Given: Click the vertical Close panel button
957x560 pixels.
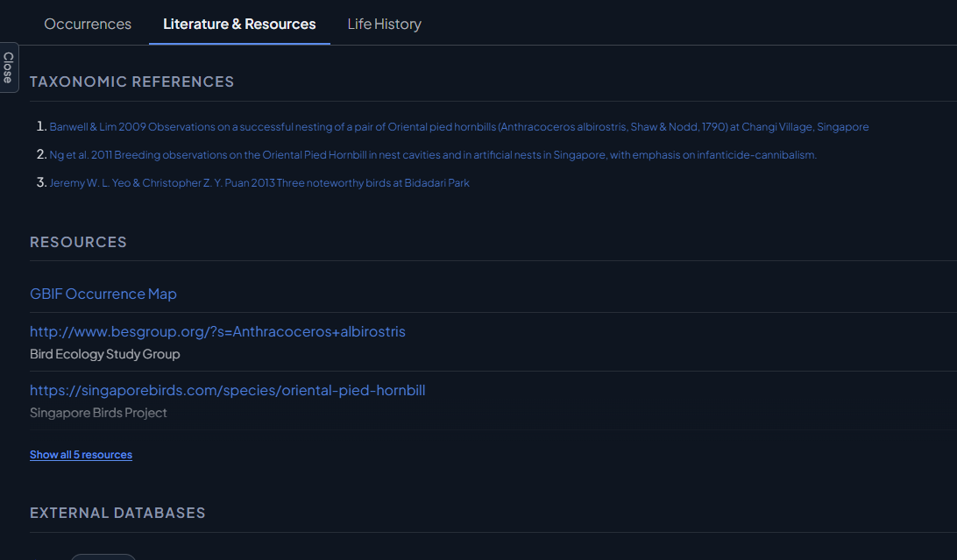Looking at the screenshot, I should (x=9, y=67).
